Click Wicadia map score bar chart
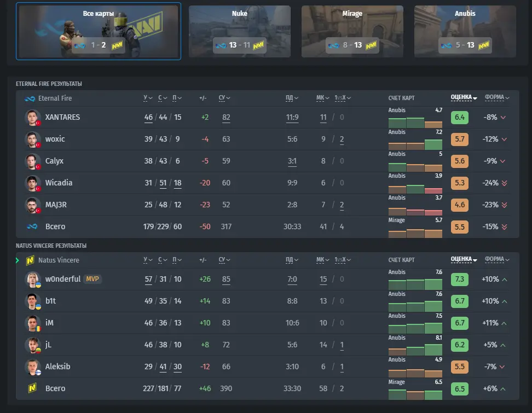532x413 pixels. click(415, 189)
